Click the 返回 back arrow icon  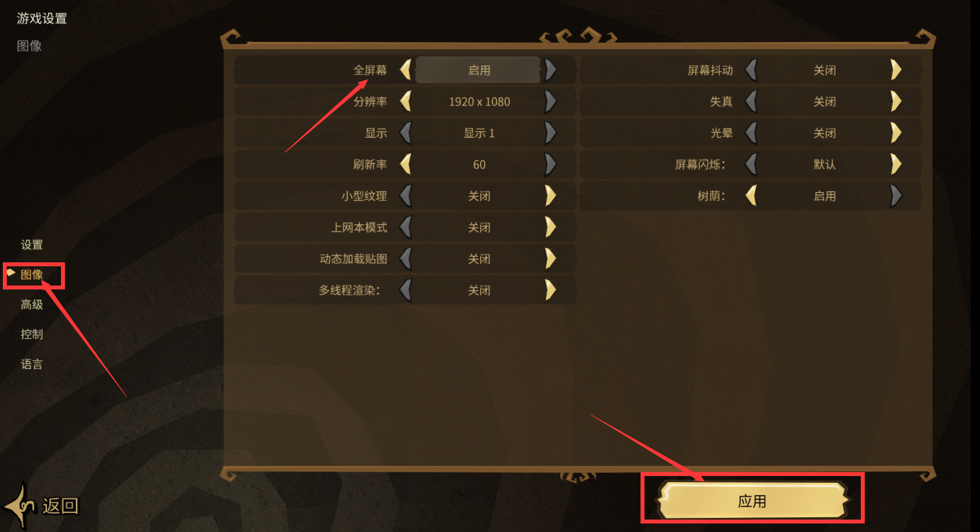pos(20,505)
